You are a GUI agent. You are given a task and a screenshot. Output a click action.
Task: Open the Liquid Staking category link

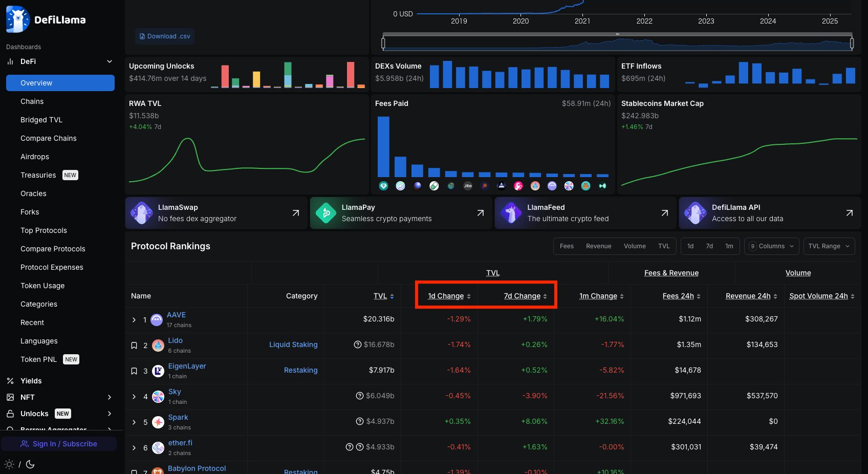pyautogui.click(x=293, y=344)
